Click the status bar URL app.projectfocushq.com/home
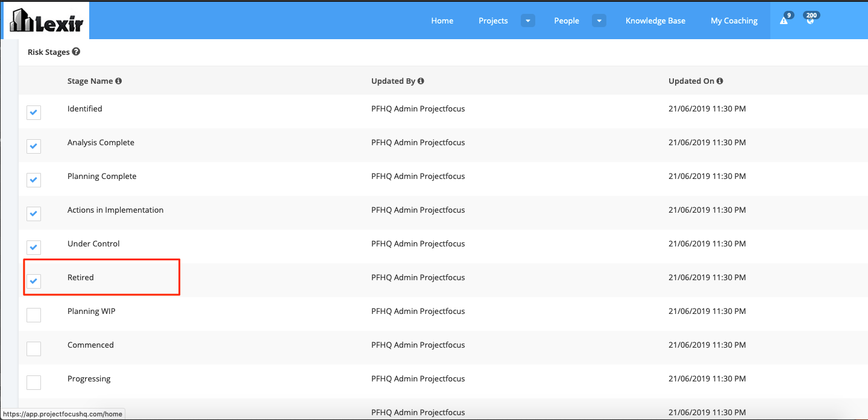The width and height of the screenshot is (868, 420). (63, 414)
